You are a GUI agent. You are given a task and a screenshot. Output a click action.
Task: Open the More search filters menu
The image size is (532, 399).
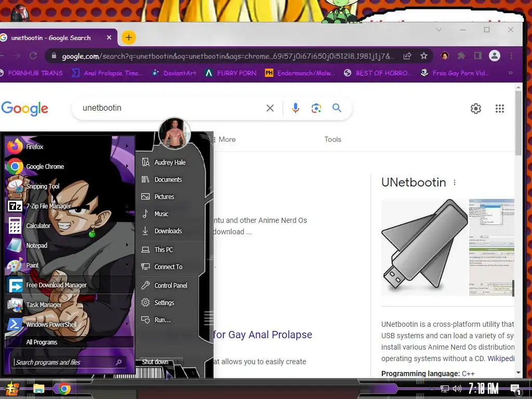pyautogui.click(x=224, y=139)
